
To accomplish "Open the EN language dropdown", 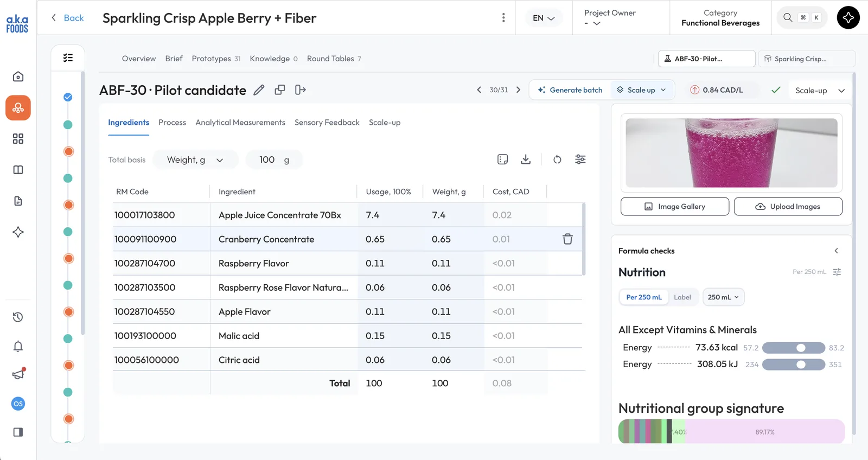I will point(544,18).
